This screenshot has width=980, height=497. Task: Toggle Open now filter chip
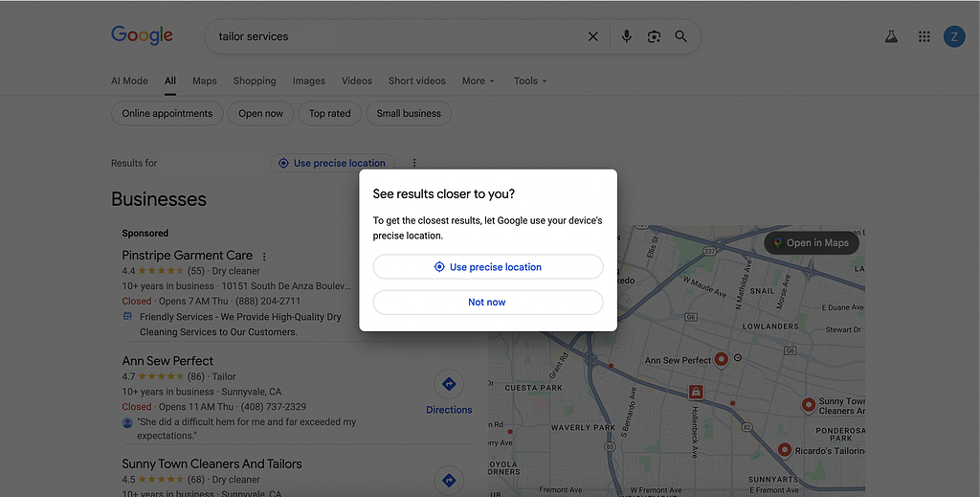260,113
